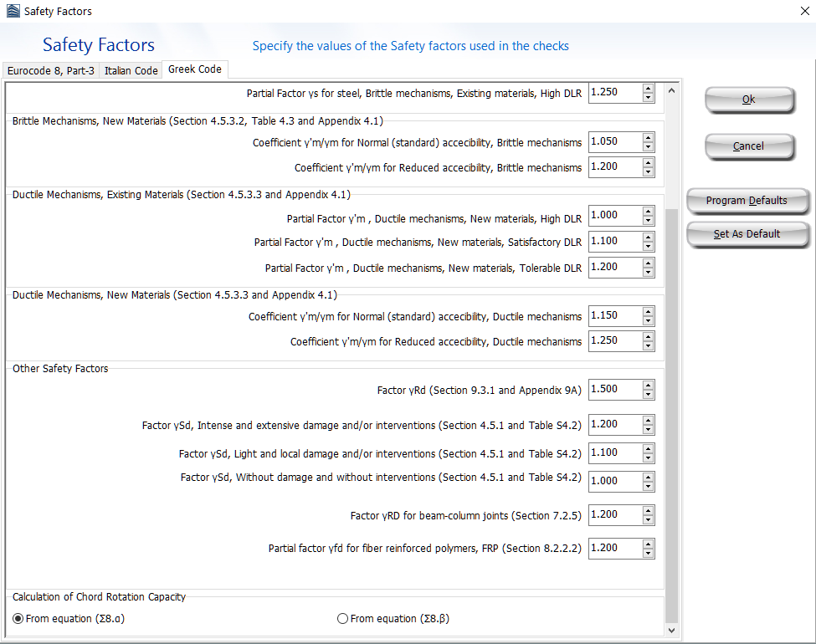Decrease Ductile mechanisms High DLR partial factor
This screenshot has width=816, height=644.
[x=648, y=220]
